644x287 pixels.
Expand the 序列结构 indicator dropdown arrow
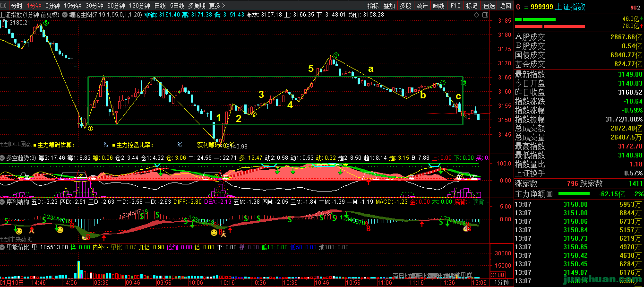coord(3,202)
